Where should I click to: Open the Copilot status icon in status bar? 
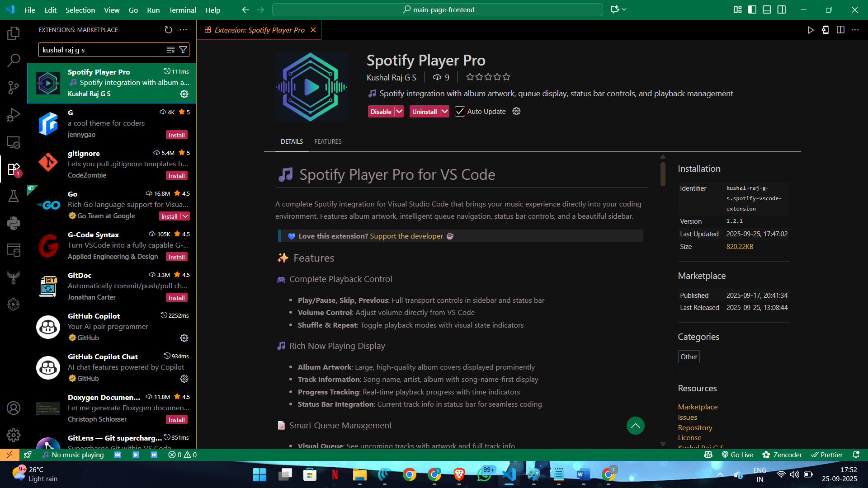708,455
